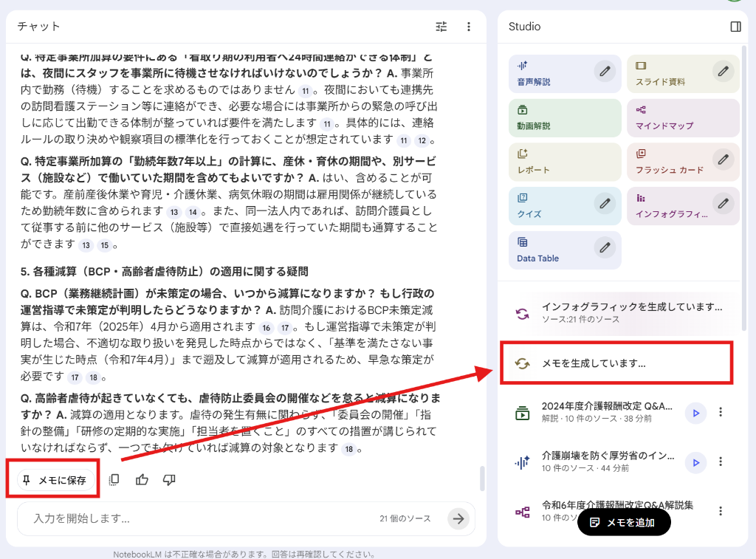Open 令和6年度介護報酬改定Q&A解説集 mind map
The height and width of the screenshot is (559, 756).
coord(617,505)
